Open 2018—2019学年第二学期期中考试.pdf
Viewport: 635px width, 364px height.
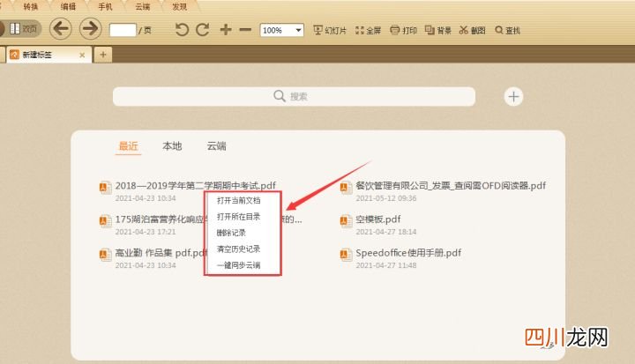tap(195, 185)
